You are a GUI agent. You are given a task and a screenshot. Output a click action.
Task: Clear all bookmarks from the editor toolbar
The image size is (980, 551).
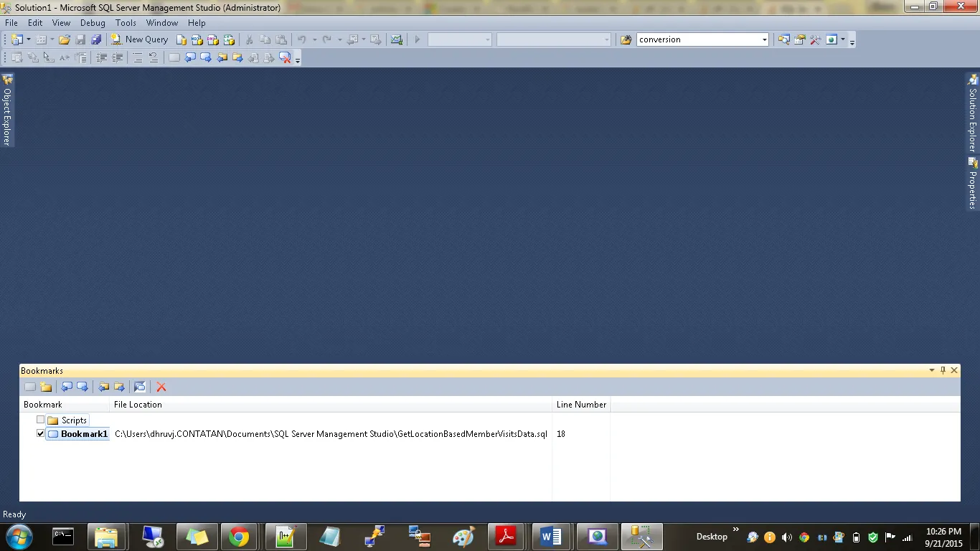tap(285, 57)
